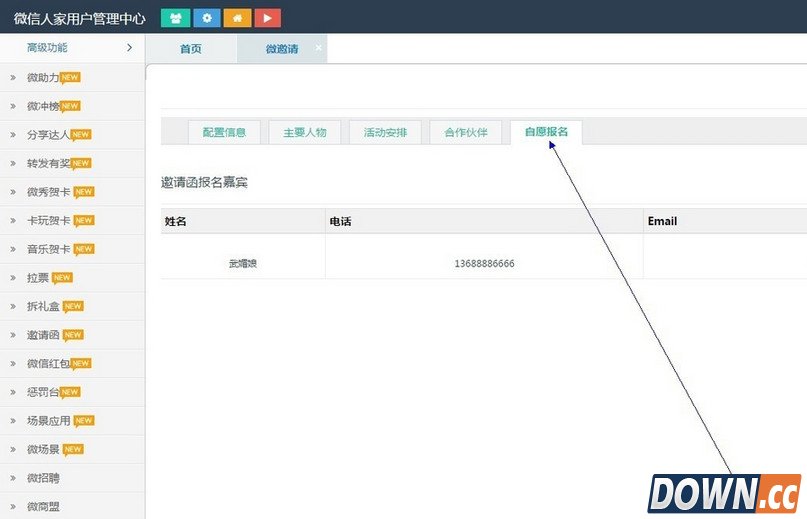The height and width of the screenshot is (519, 807).
Task: Open the 活动安排 tab
Action: click(385, 132)
